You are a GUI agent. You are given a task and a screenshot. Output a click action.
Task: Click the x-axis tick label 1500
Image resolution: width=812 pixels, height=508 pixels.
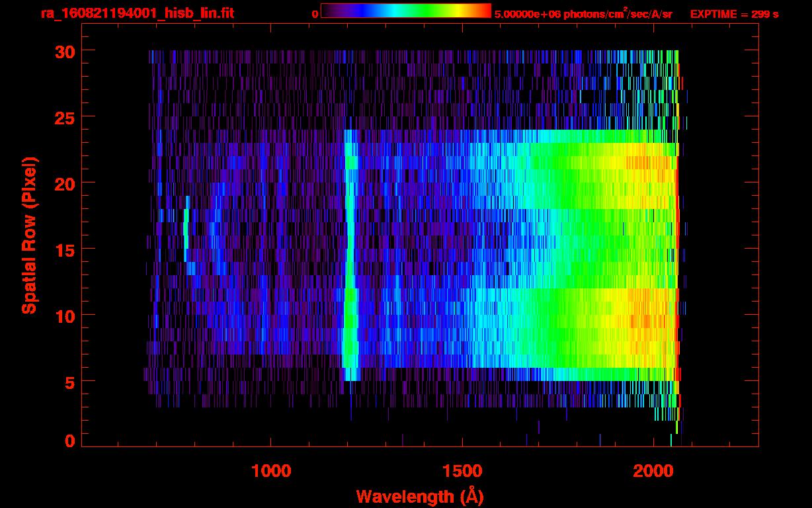point(462,472)
